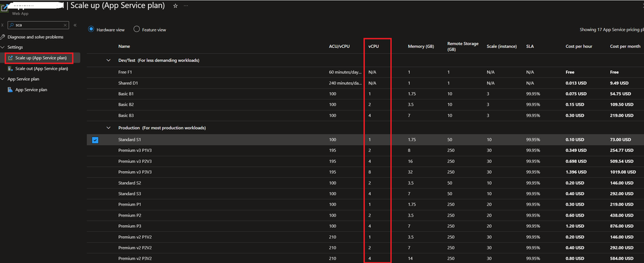
Task: Sort by the Name column header
Action: point(124,46)
